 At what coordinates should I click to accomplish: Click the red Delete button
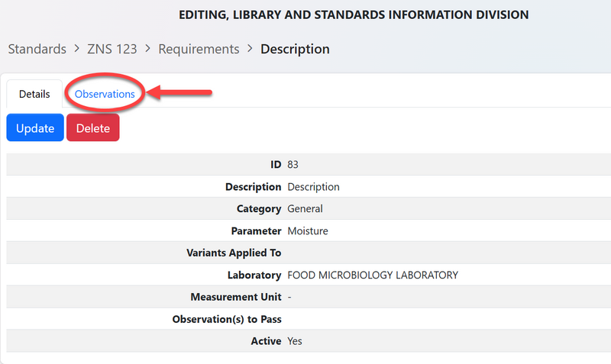pos(92,128)
